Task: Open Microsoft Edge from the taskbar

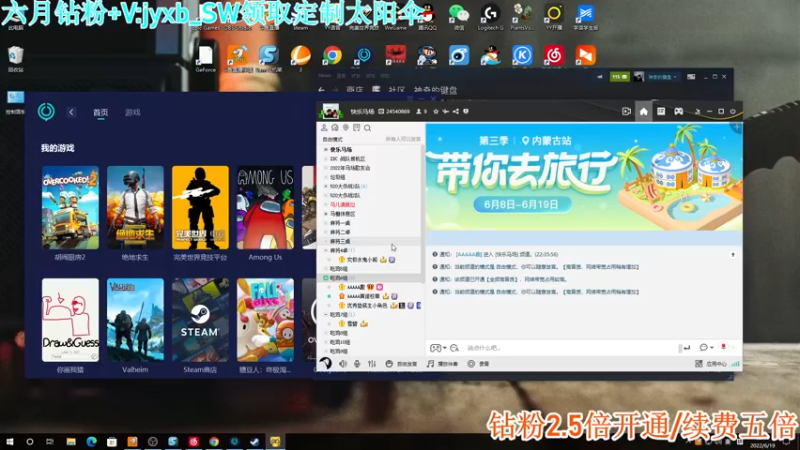Action: coord(91,441)
